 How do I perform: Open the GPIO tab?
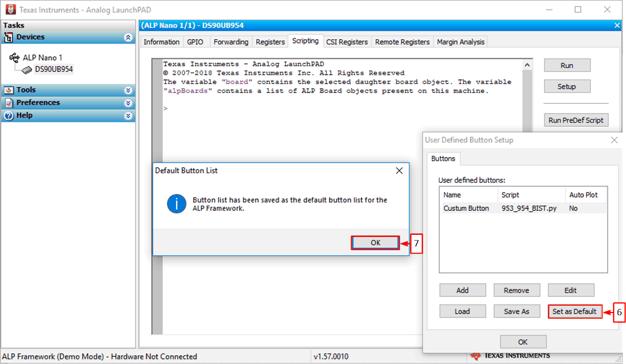point(195,42)
